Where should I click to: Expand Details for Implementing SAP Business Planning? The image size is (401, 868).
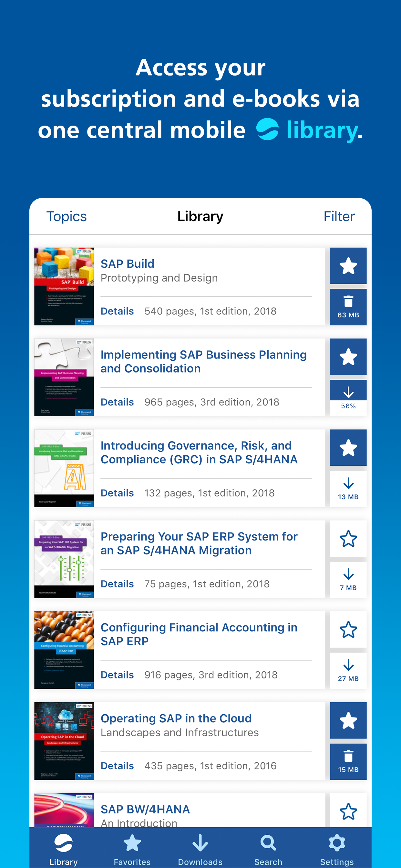click(117, 402)
